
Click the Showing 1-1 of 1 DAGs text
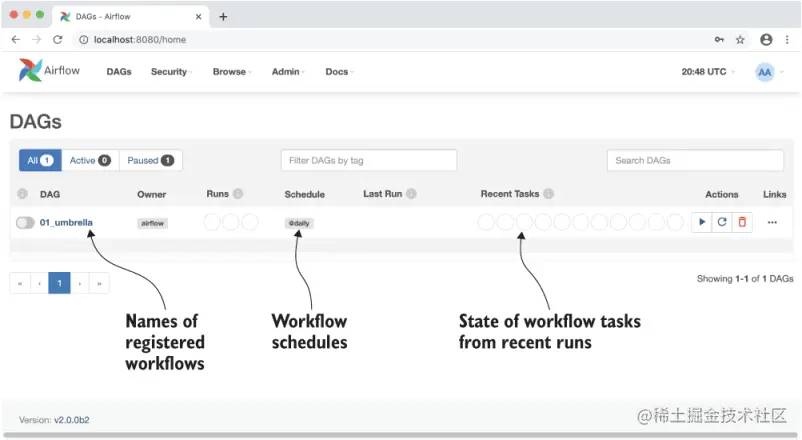(745, 278)
